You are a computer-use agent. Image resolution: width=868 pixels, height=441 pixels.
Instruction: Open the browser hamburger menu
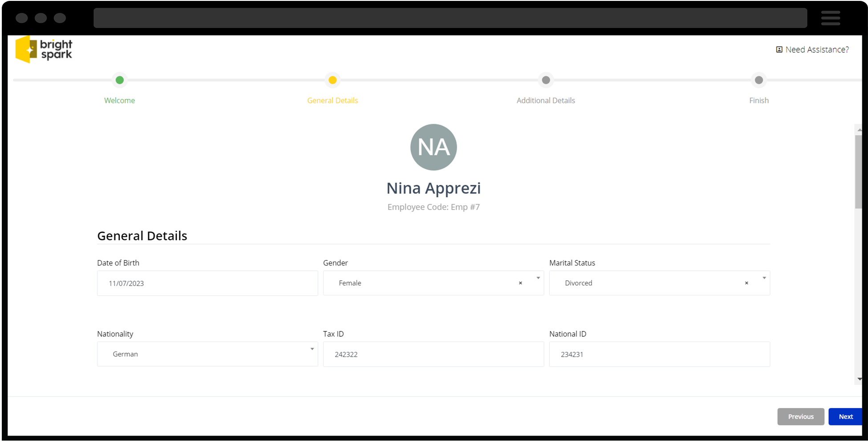(x=831, y=18)
